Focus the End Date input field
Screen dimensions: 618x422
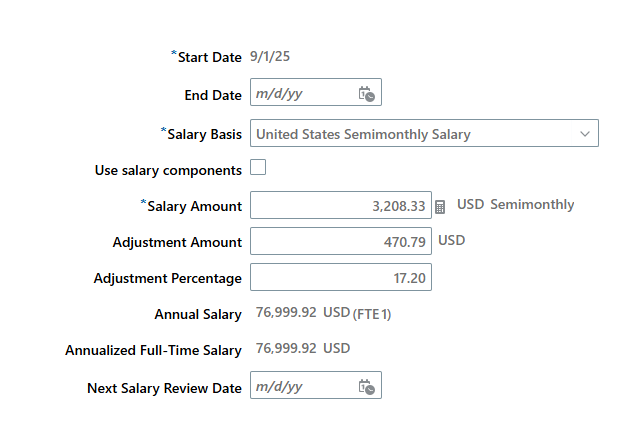pos(316,92)
